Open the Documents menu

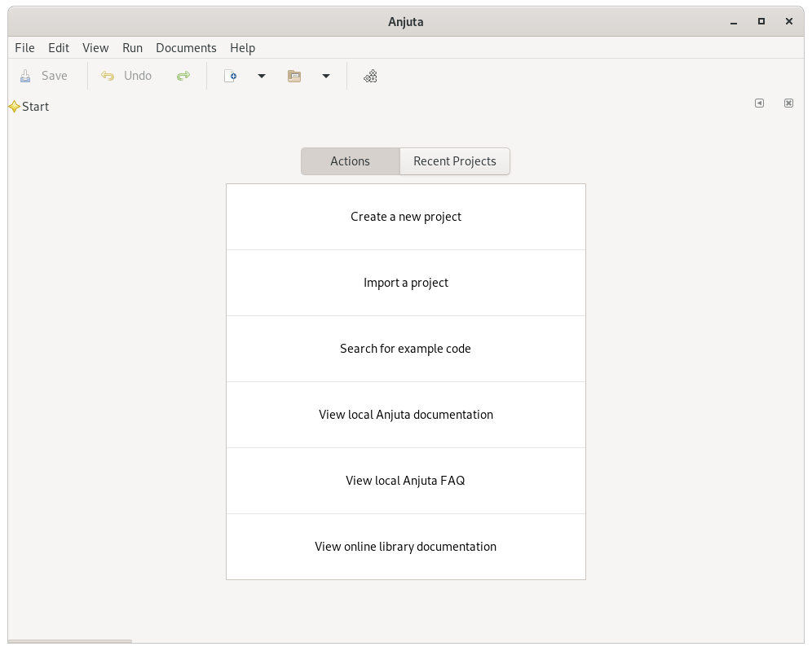(x=186, y=47)
